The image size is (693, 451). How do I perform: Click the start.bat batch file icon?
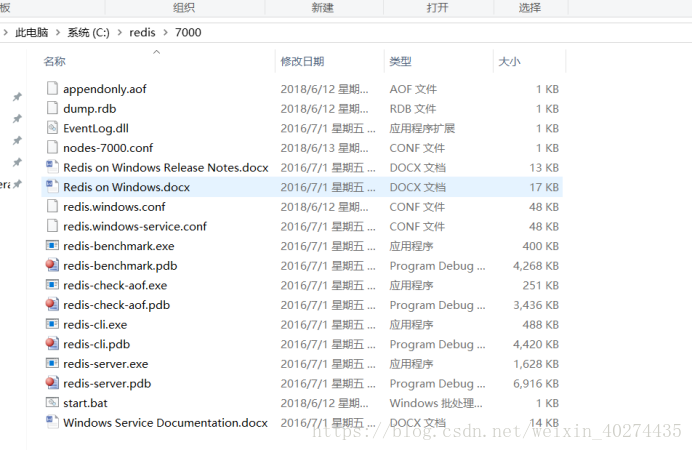tap(52, 402)
